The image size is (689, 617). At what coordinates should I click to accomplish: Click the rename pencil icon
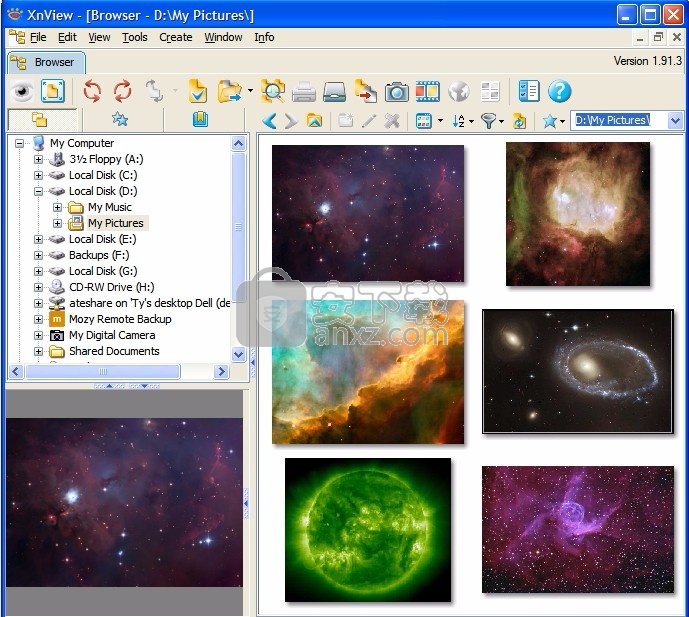369,120
